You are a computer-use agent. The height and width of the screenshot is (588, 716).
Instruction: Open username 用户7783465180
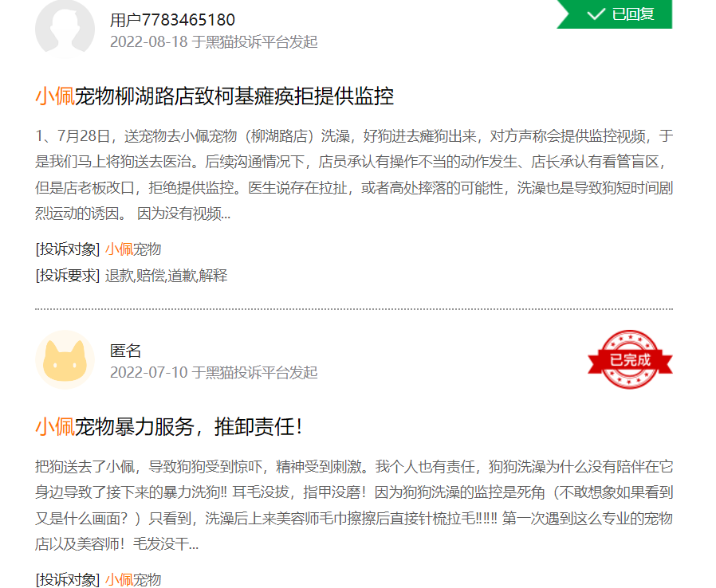click(x=172, y=20)
